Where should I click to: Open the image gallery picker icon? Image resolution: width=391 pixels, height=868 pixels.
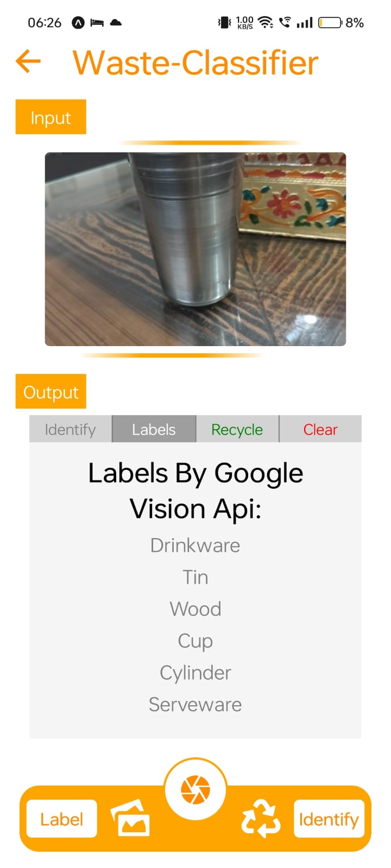(130, 818)
